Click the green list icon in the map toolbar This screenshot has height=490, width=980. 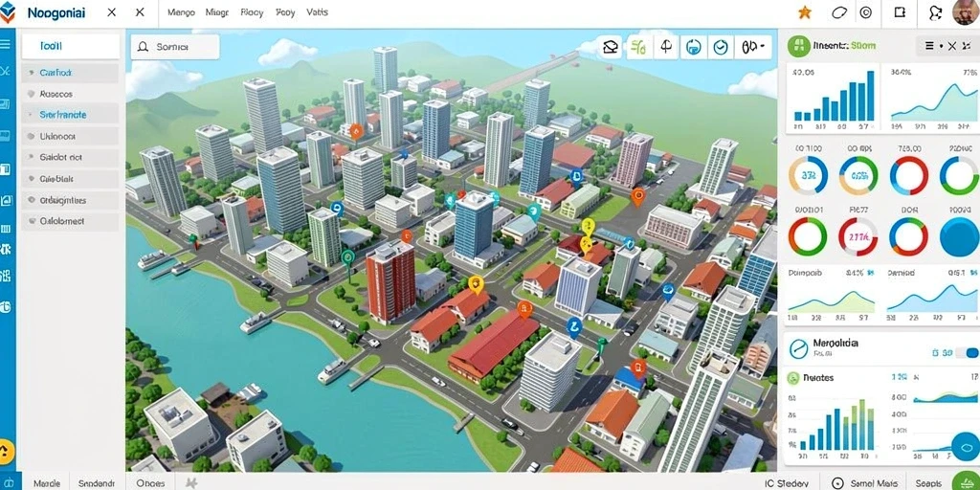coord(638,47)
